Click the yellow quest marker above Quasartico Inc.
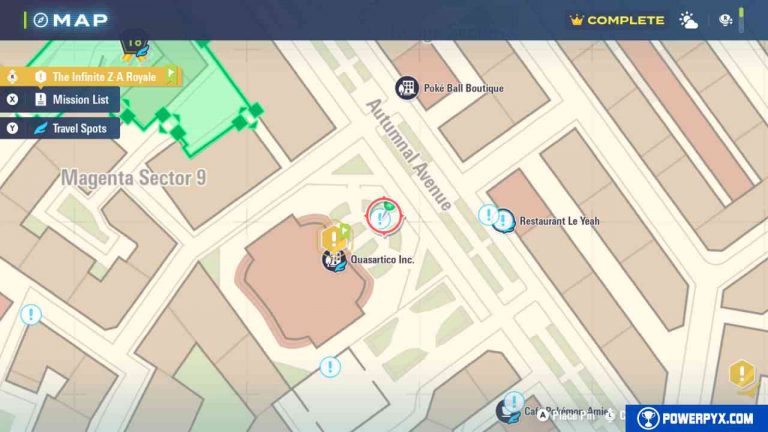This screenshot has width=768, height=432. click(333, 238)
